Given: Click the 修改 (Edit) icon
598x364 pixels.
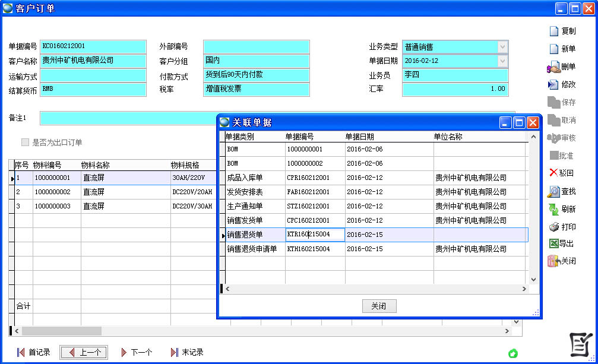Looking at the screenshot, I should 553,85.
